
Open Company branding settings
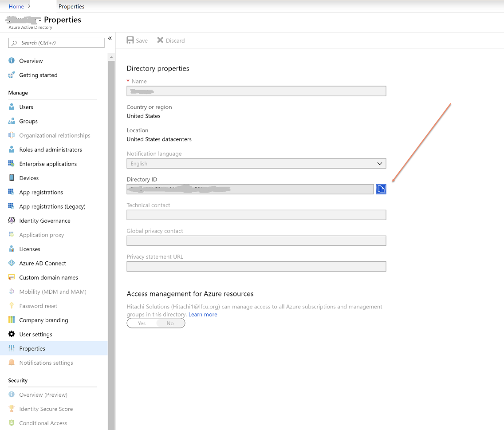point(43,320)
